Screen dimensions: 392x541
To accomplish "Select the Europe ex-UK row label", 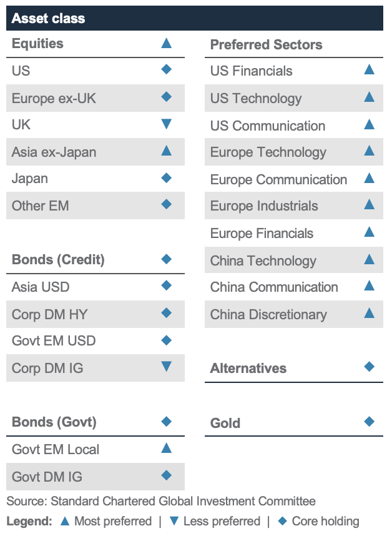I will click(54, 98).
